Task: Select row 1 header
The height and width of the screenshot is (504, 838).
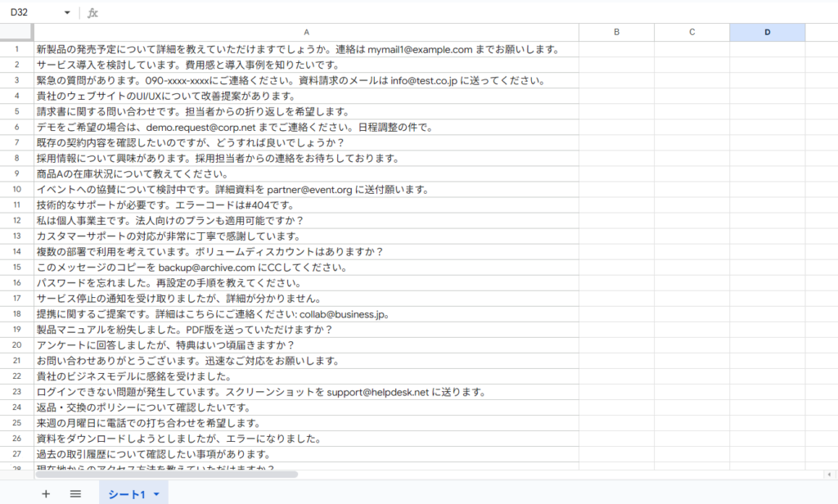Action: pyautogui.click(x=16, y=49)
